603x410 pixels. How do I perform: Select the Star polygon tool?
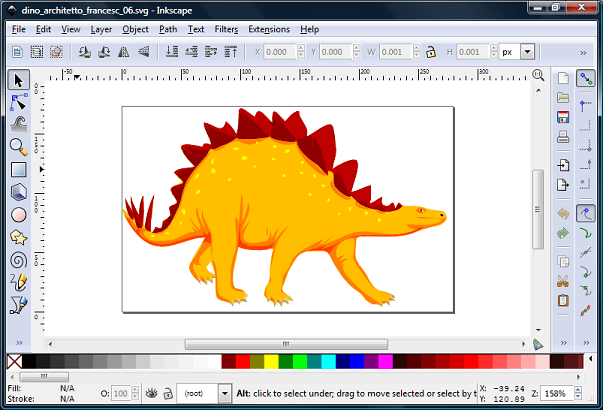[18, 237]
